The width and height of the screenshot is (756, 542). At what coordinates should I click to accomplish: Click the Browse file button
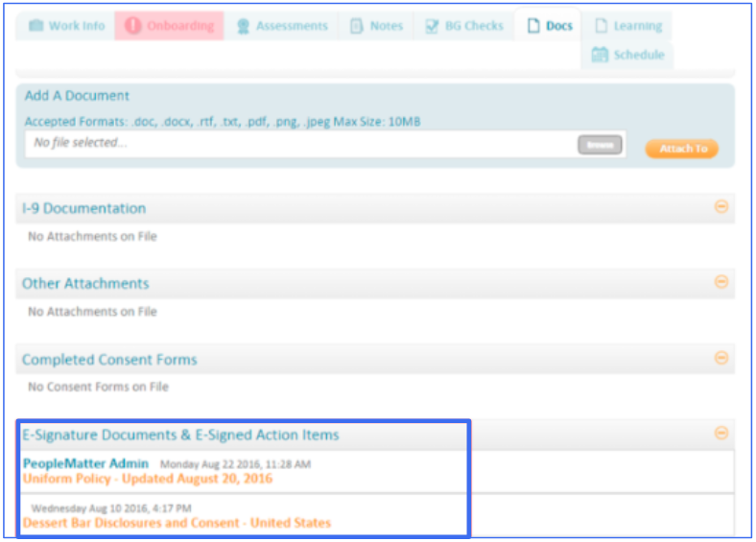(600, 145)
